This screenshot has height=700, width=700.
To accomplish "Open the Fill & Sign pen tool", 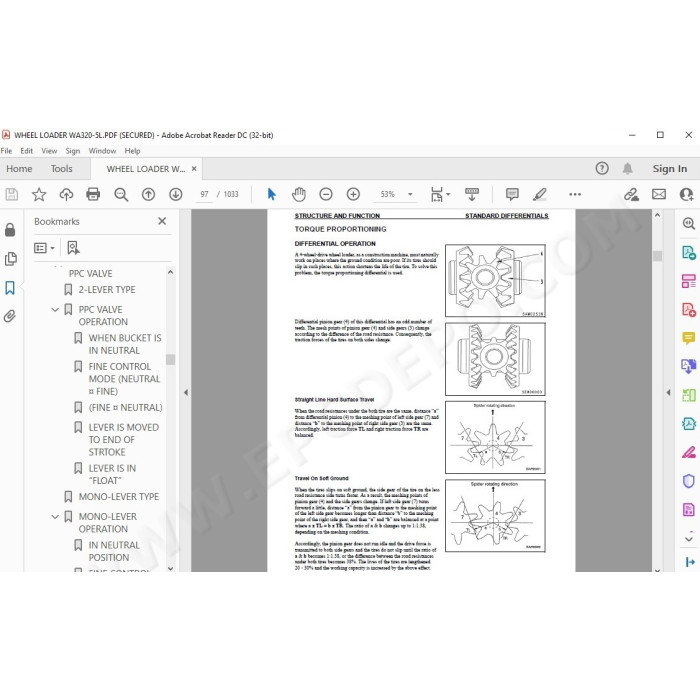I will pyautogui.click(x=688, y=452).
